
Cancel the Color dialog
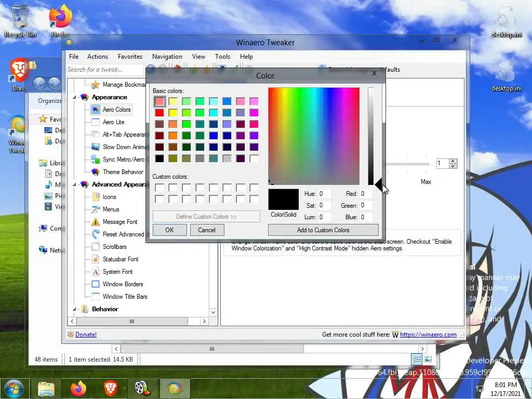pos(207,230)
